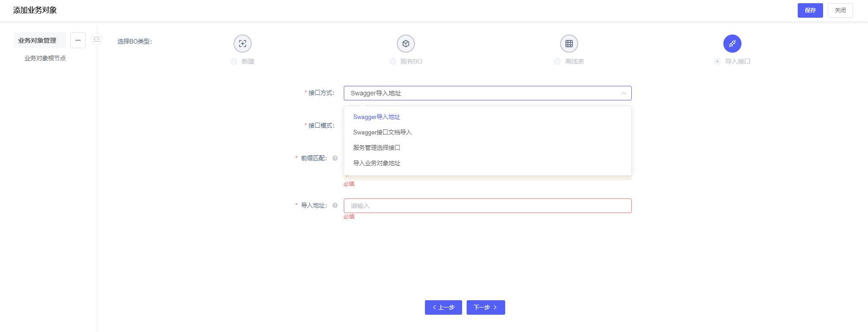
Task: Collapse the 接口方式 dropdown
Action: click(623, 93)
